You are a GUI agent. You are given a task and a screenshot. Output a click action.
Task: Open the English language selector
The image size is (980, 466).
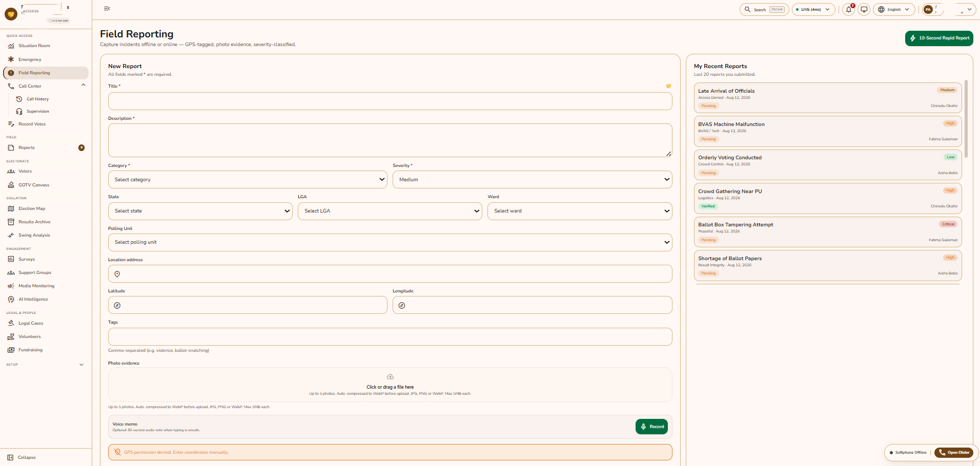tap(894, 10)
